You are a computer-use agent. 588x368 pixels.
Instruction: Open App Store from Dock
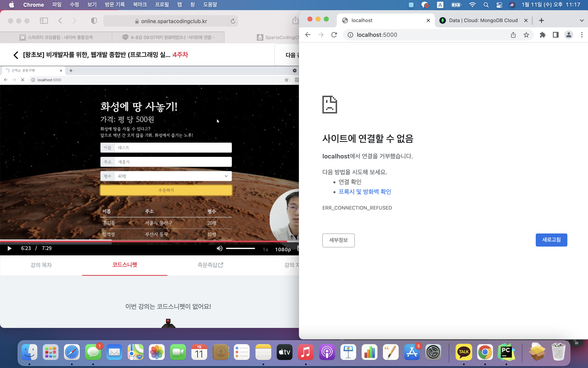coord(412,352)
